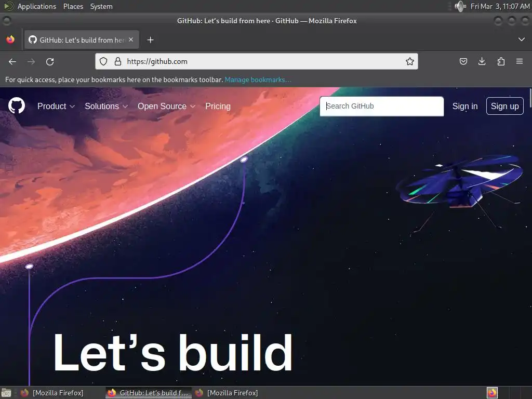This screenshot has width=532, height=399.
Task: Expand the Product dropdown menu
Action: point(56,106)
